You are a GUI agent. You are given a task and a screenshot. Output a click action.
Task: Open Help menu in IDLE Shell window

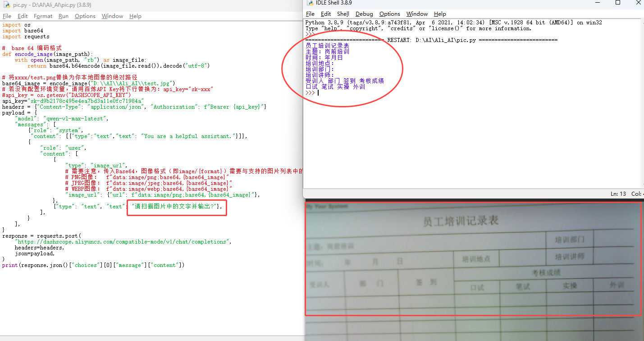tap(440, 14)
